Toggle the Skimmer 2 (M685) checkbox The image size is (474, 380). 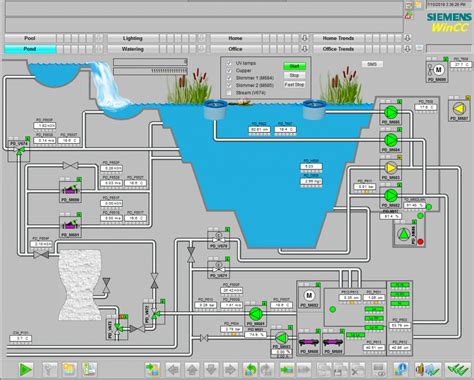(x=229, y=85)
